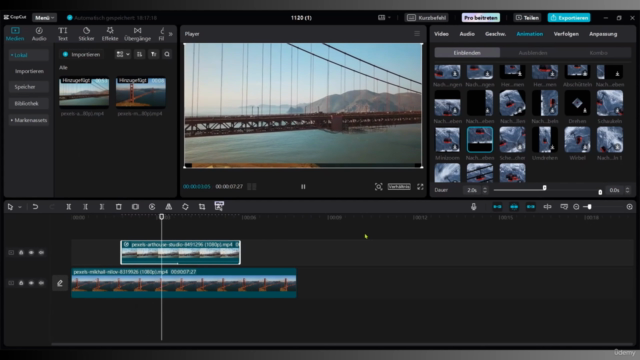This screenshot has width=640, height=360.
Task: Toggle the main track magnet button
Action: tap(497, 207)
